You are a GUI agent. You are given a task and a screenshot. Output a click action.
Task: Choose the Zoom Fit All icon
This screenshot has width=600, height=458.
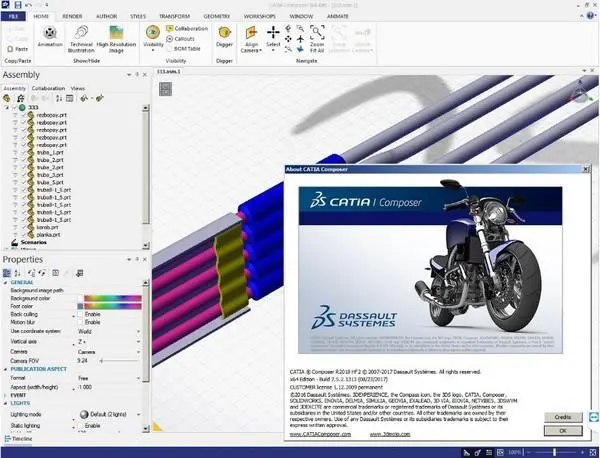(317, 39)
